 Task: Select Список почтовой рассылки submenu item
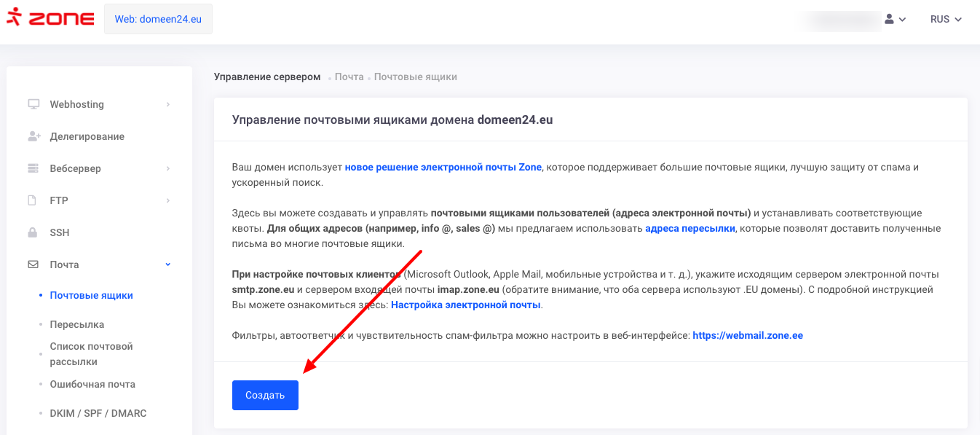pos(91,354)
